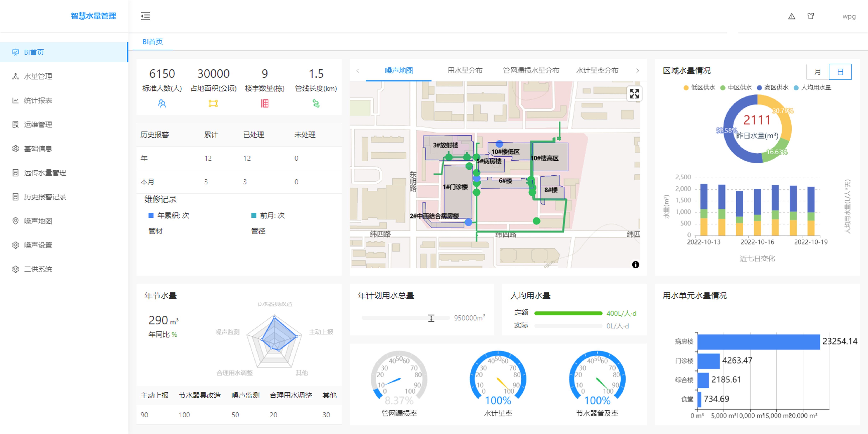Open the wpg user menu
This screenshot has height=434, width=868.
(x=848, y=16)
